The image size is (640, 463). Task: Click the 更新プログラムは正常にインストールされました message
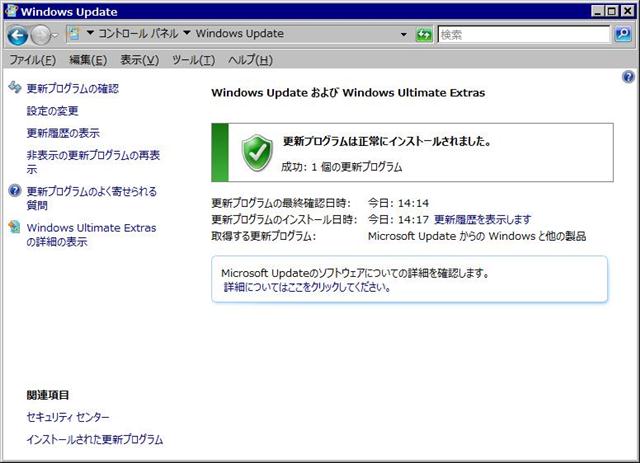(387, 141)
